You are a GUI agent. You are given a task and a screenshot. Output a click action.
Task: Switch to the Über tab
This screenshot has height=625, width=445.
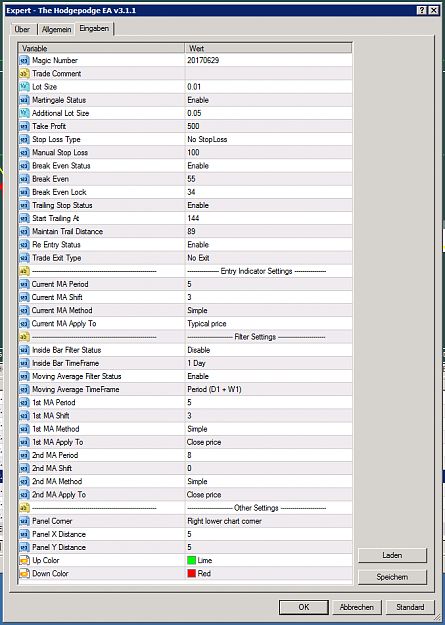[x=22, y=29]
